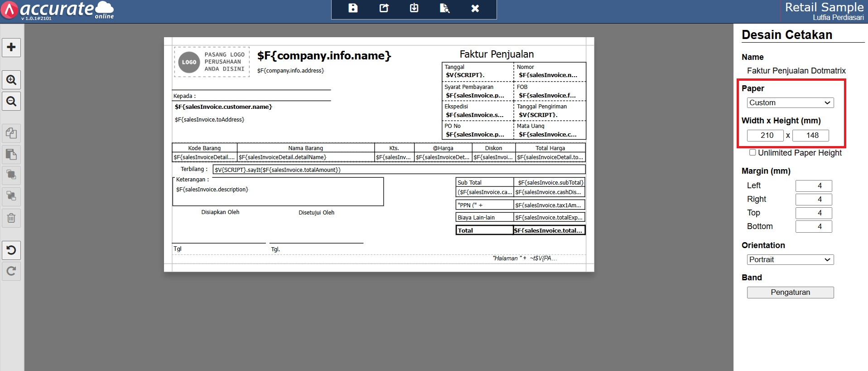The height and width of the screenshot is (371, 868).
Task: Select the Total Harga column header
Action: click(550, 148)
